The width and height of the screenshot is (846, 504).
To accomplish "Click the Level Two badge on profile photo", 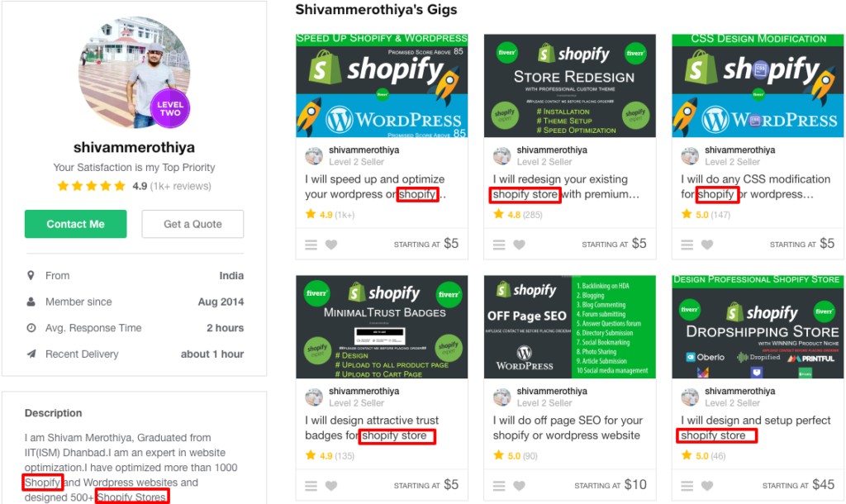I will point(170,108).
